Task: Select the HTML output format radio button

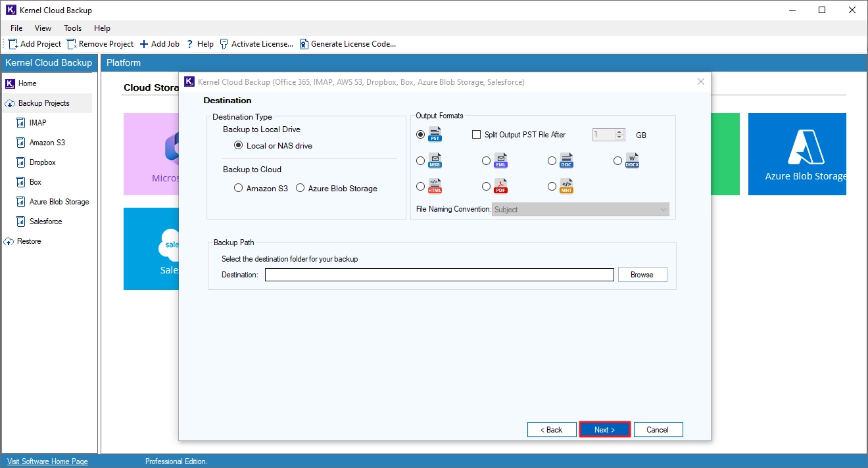Action: point(420,187)
